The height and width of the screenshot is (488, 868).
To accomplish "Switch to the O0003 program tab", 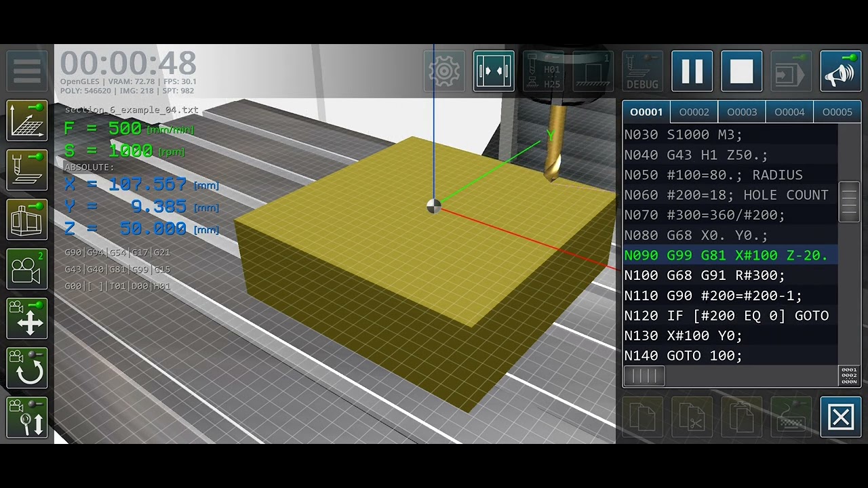I will (742, 112).
